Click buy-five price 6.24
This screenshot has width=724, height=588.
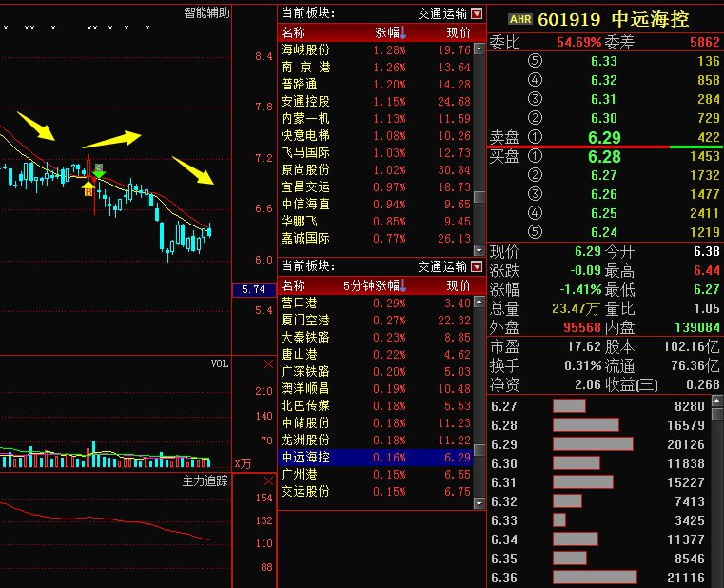pyautogui.click(x=604, y=232)
